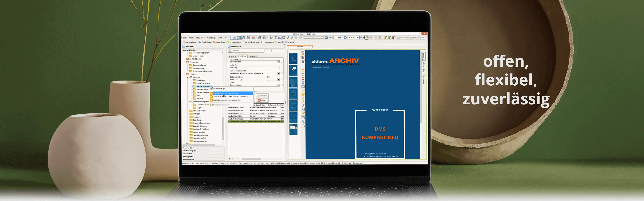644x201 pixels.
Task: Click the lock icon in viewer toolbar
Action: (303, 54)
